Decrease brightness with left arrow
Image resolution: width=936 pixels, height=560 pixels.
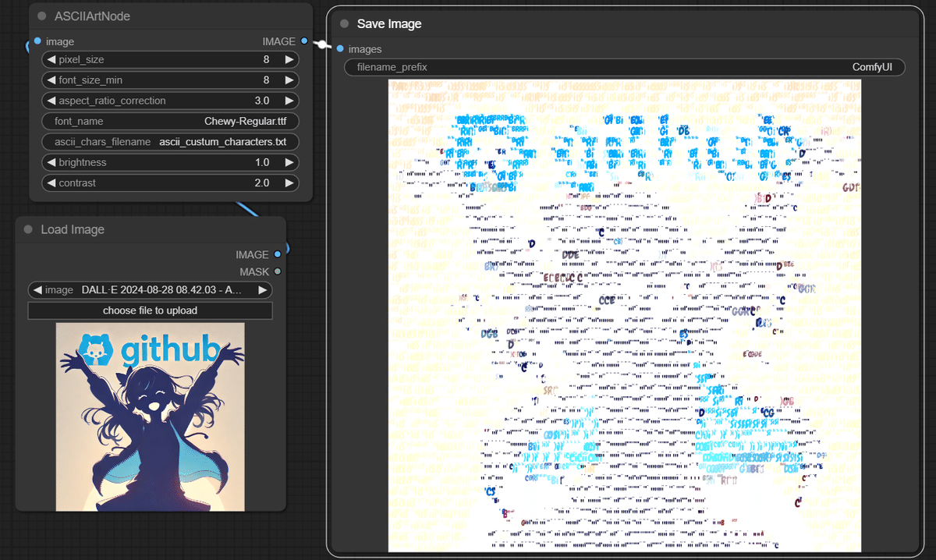point(51,162)
